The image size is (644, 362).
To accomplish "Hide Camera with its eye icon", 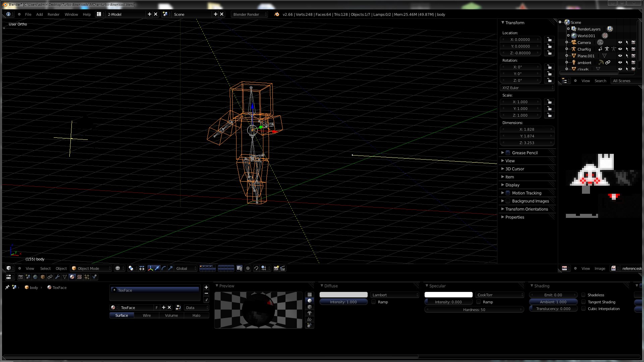I will coord(620,43).
